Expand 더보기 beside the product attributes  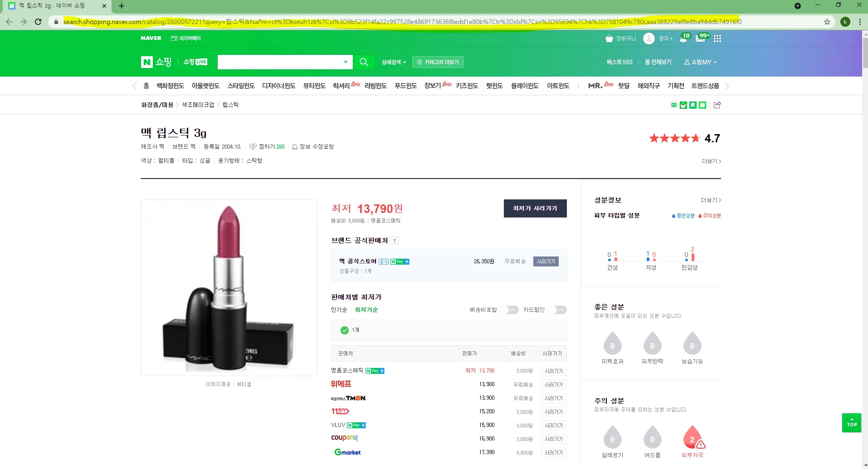click(712, 161)
